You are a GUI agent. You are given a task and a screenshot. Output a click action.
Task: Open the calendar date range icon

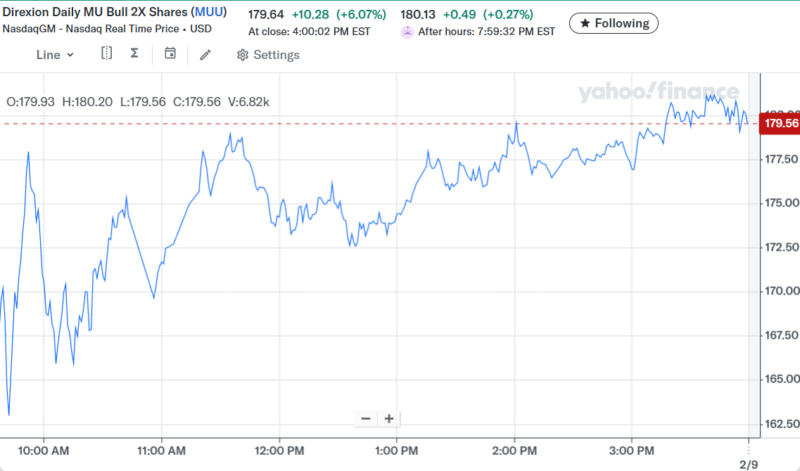tap(170, 54)
